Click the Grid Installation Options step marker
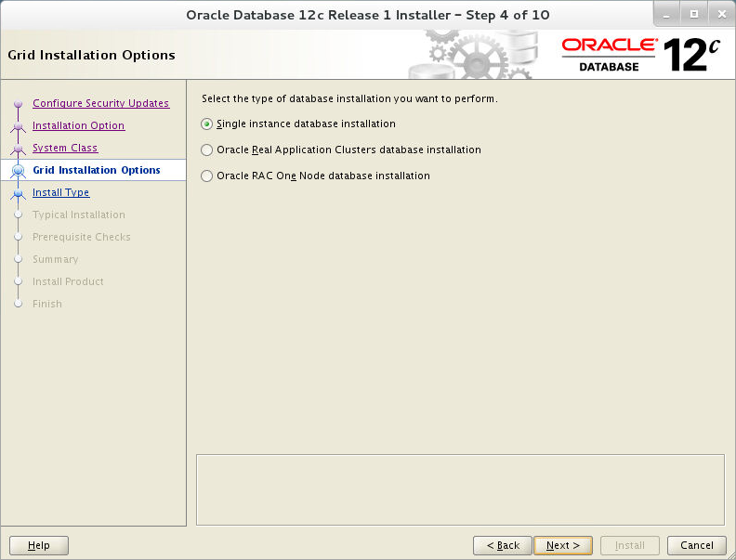Image resolution: width=736 pixels, height=560 pixels. coord(19,170)
